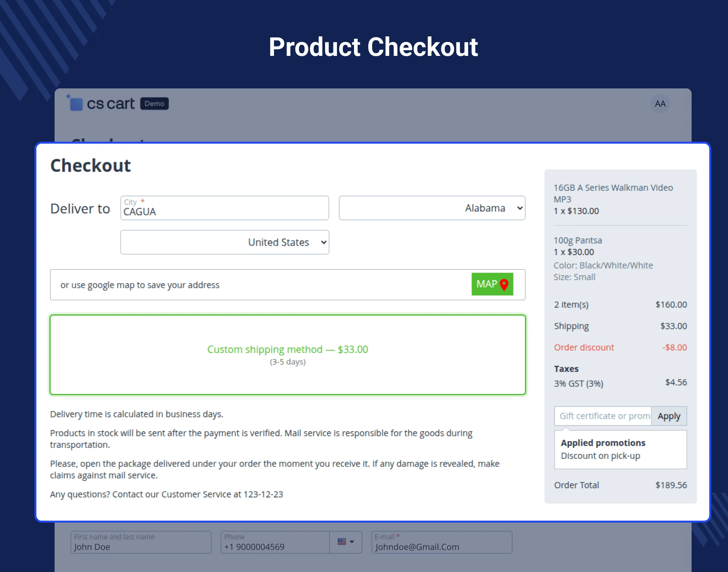Click the Demo badge
728x572 pixels.
pos(154,104)
